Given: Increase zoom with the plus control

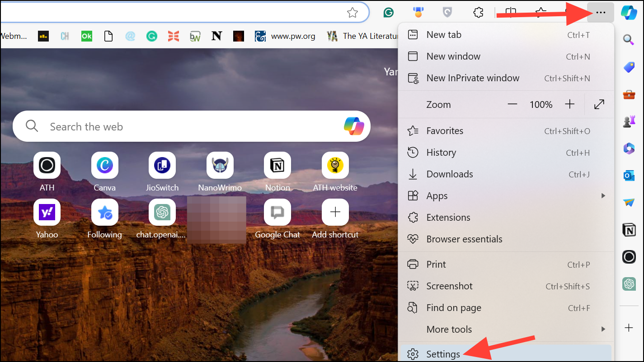Looking at the screenshot, I should click(570, 104).
